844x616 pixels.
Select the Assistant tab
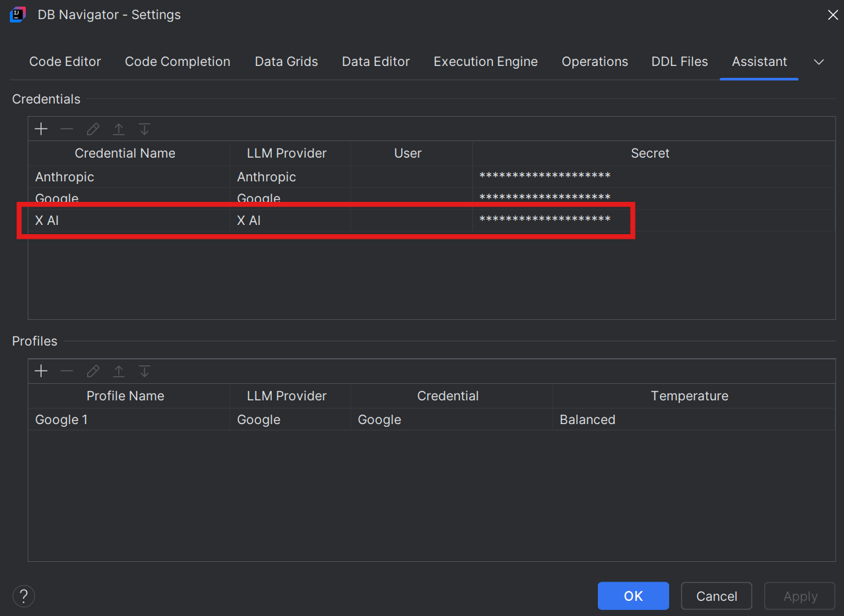pos(760,62)
